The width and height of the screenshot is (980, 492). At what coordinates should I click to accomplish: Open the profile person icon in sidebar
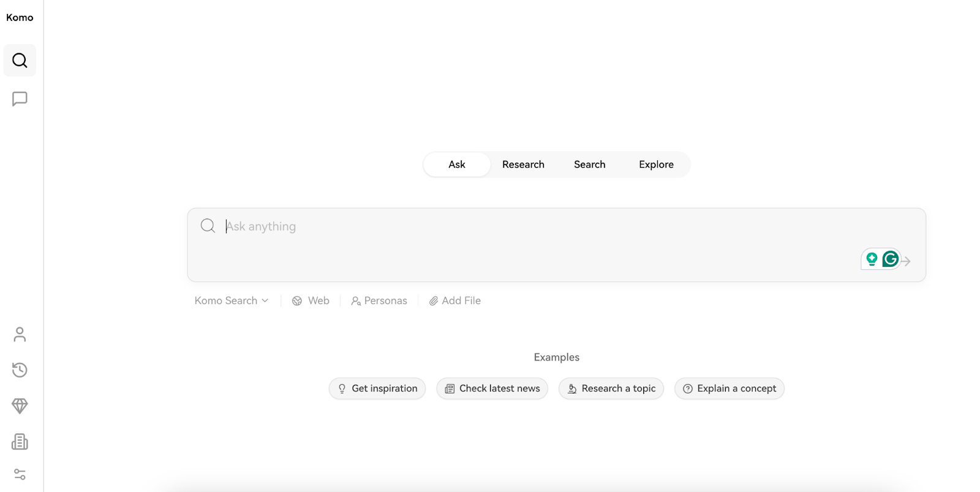tap(20, 334)
